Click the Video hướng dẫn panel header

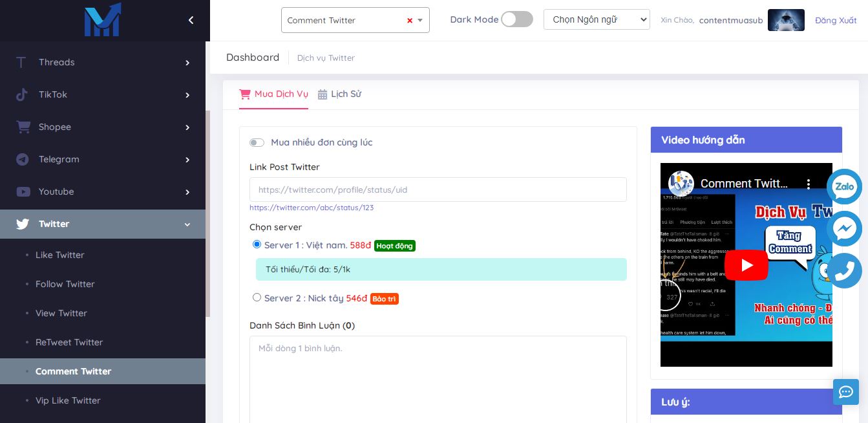click(746, 140)
